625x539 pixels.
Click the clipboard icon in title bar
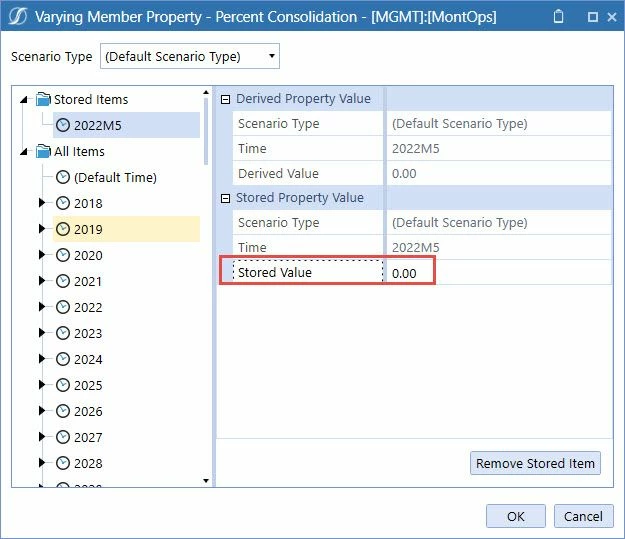coord(558,16)
